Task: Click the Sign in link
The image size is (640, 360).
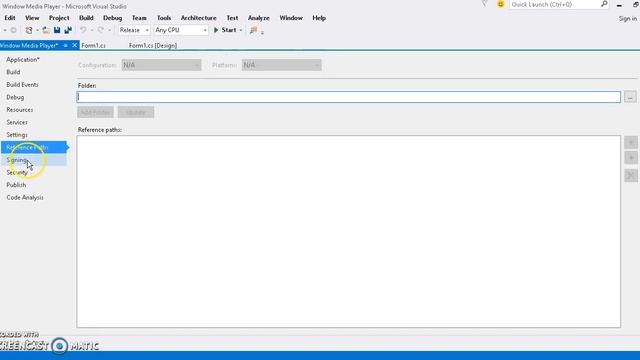Action: (x=627, y=19)
